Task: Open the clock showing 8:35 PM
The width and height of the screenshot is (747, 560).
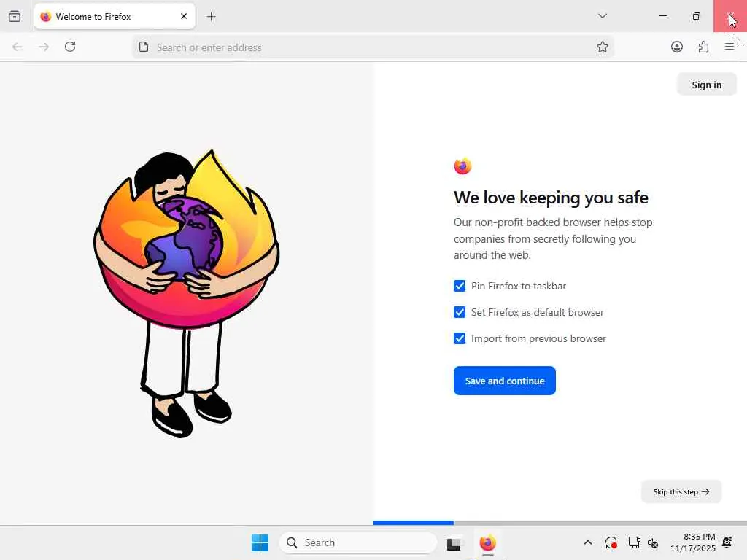Action: click(693, 542)
